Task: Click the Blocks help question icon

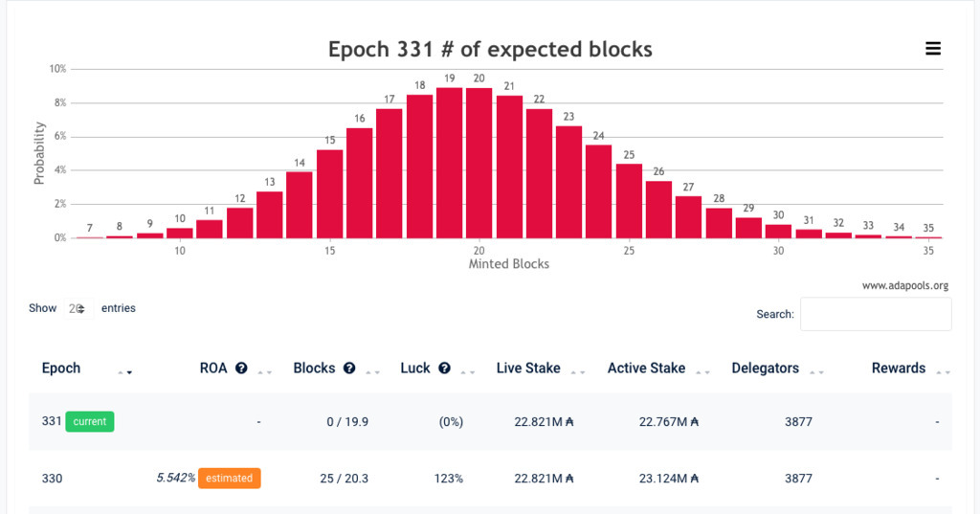Action: pos(349,369)
